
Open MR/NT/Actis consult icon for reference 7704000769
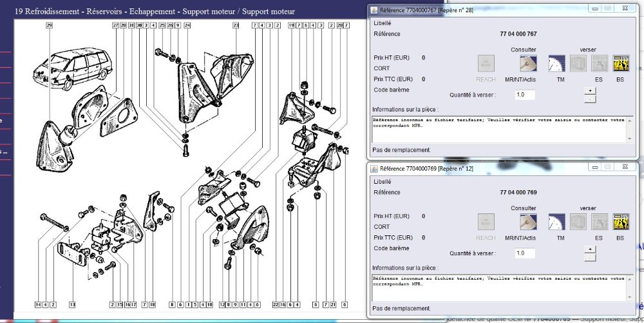(529, 222)
